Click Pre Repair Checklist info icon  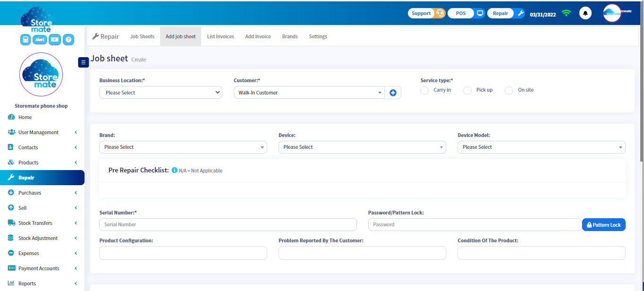pos(174,170)
